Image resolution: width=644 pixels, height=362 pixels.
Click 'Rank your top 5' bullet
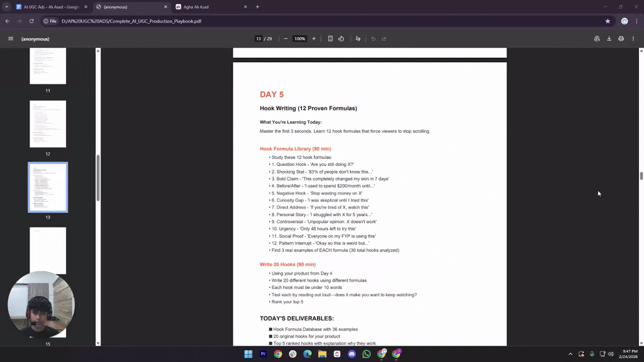point(286,302)
